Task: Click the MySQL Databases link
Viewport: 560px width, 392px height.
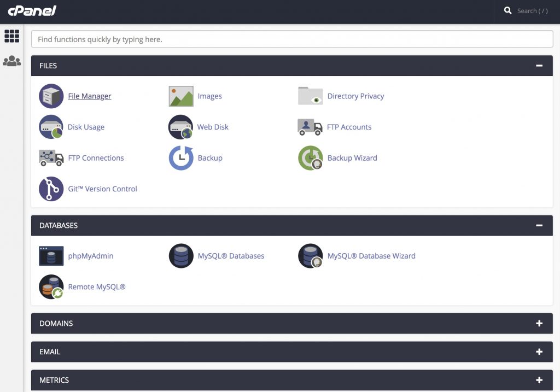Action: [x=231, y=256]
